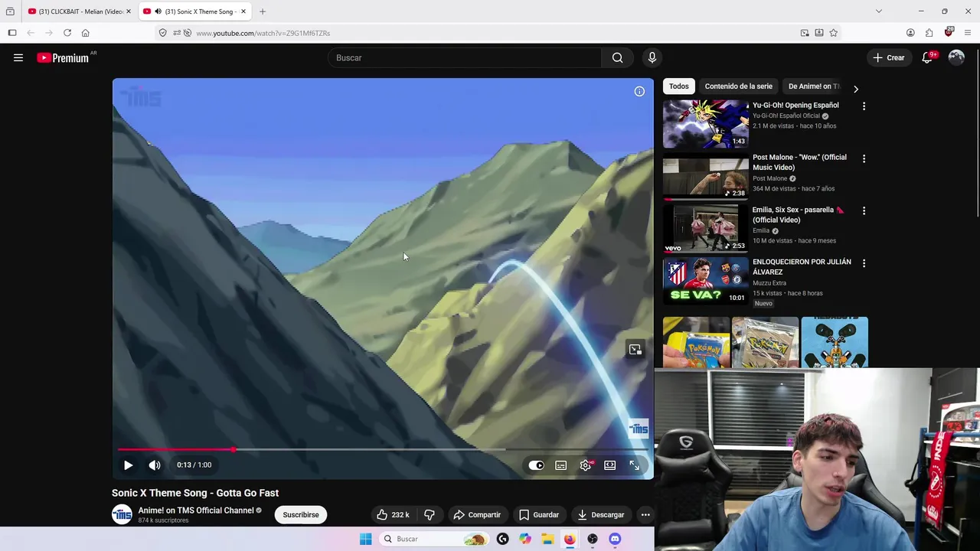Switch to the CLICKBAIT - Melian browser tab

coord(78,11)
